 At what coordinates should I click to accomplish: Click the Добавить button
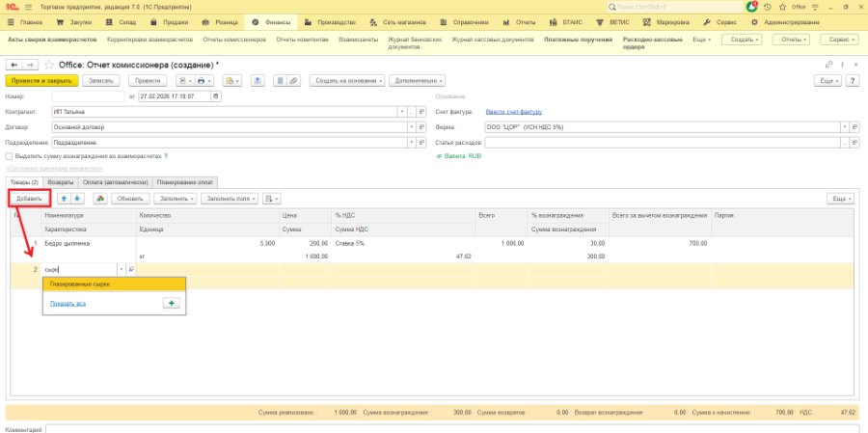point(29,199)
